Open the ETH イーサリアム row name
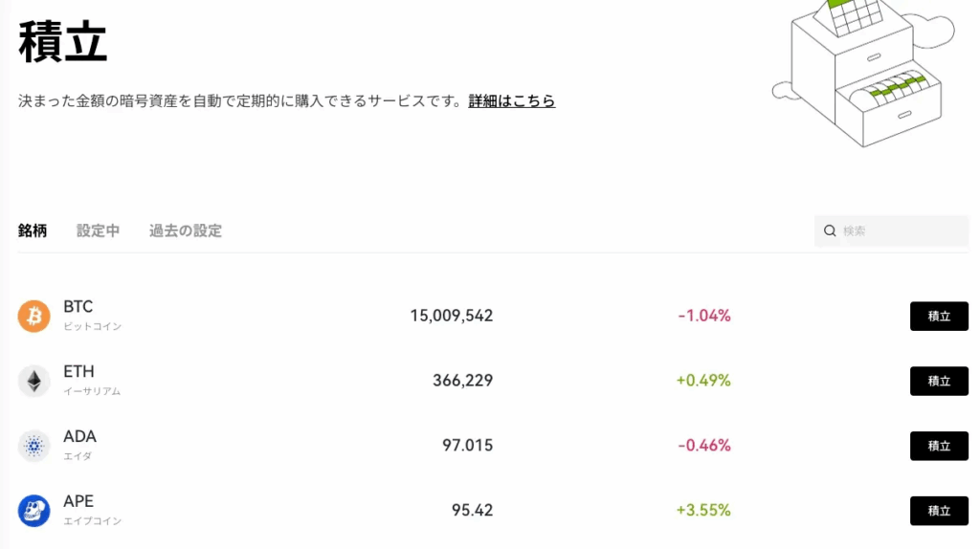 (x=92, y=381)
